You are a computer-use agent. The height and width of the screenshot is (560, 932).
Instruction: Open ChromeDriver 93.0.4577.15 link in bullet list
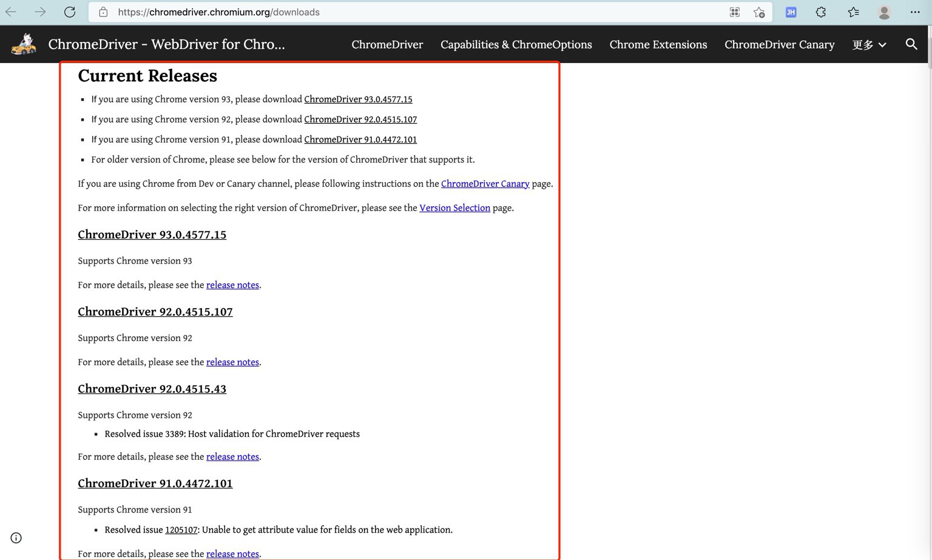pyautogui.click(x=358, y=100)
